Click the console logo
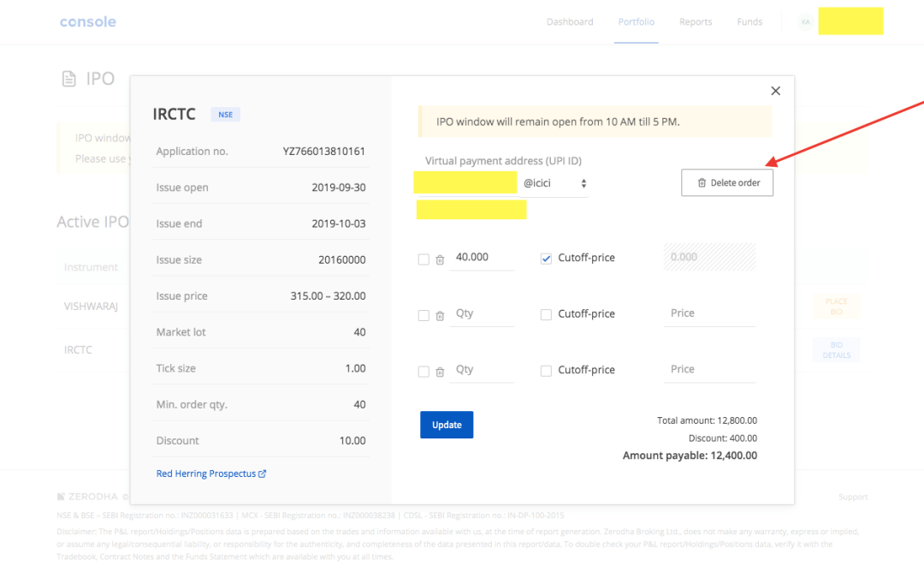924x578 pixels. [x=88, y=21]
